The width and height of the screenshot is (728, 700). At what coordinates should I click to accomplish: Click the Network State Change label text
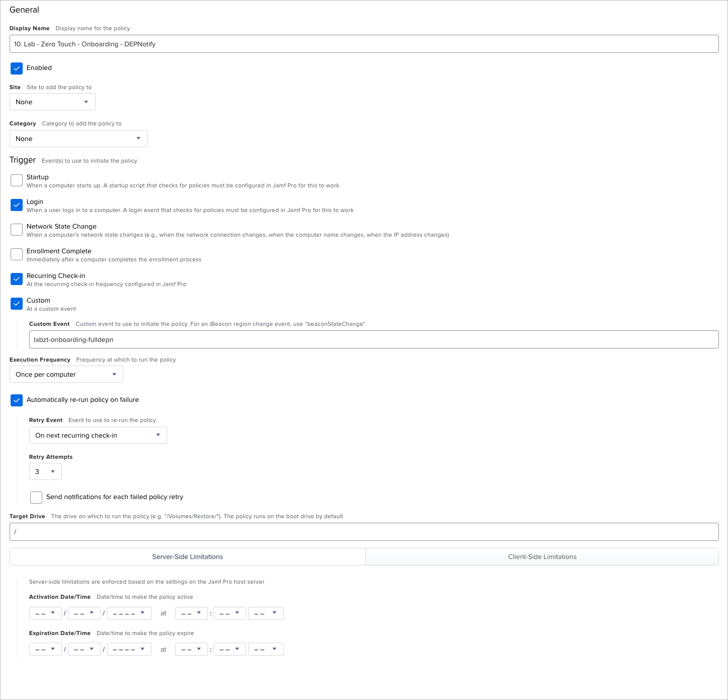tap(61, 226)
